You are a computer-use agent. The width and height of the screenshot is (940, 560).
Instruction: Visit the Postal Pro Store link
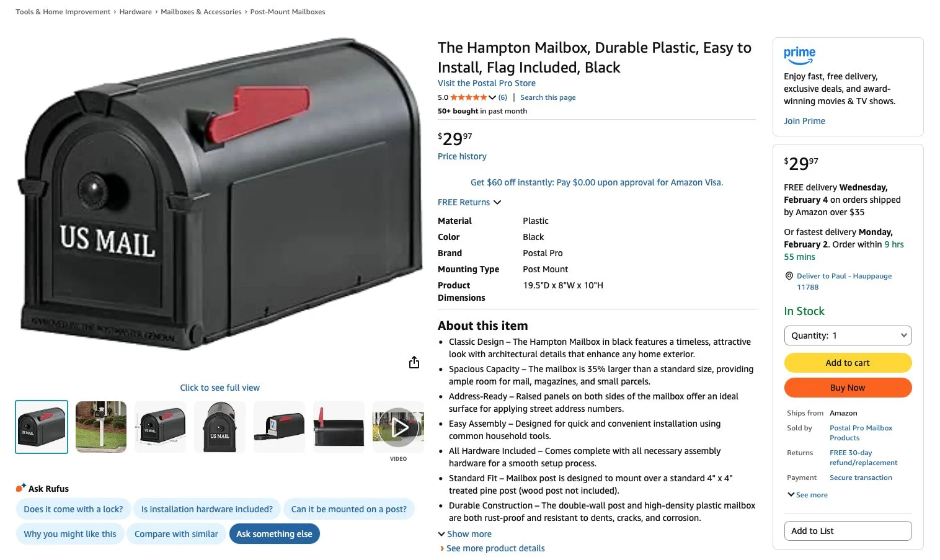(487, 83)
